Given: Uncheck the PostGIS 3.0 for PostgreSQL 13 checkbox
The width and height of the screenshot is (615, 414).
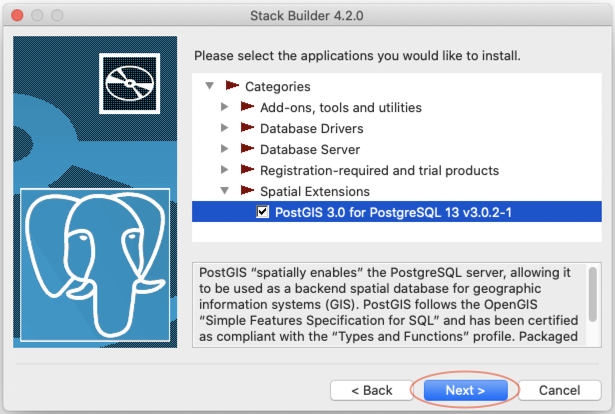Looking at the screenshot, I should pos(262,212).
